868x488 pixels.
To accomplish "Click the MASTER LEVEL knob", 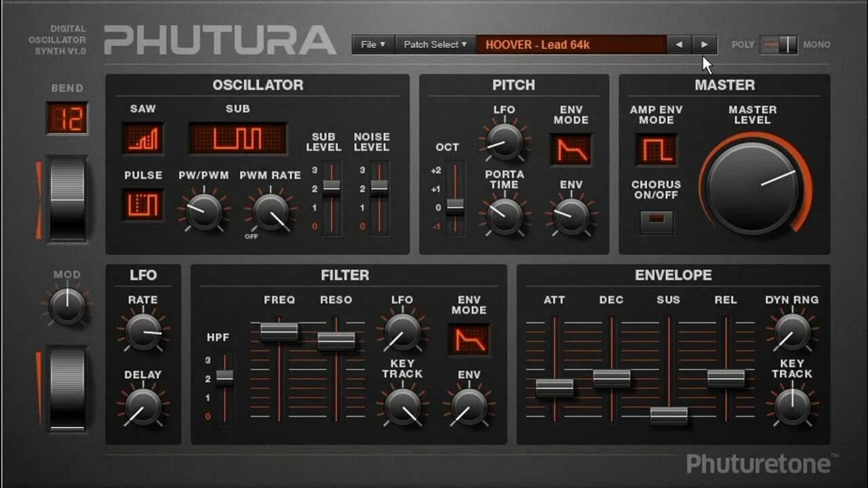I will point(753,188).
